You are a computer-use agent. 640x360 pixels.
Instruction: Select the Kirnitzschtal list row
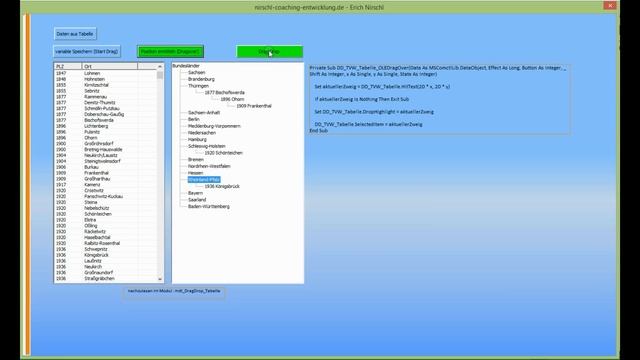105,85
